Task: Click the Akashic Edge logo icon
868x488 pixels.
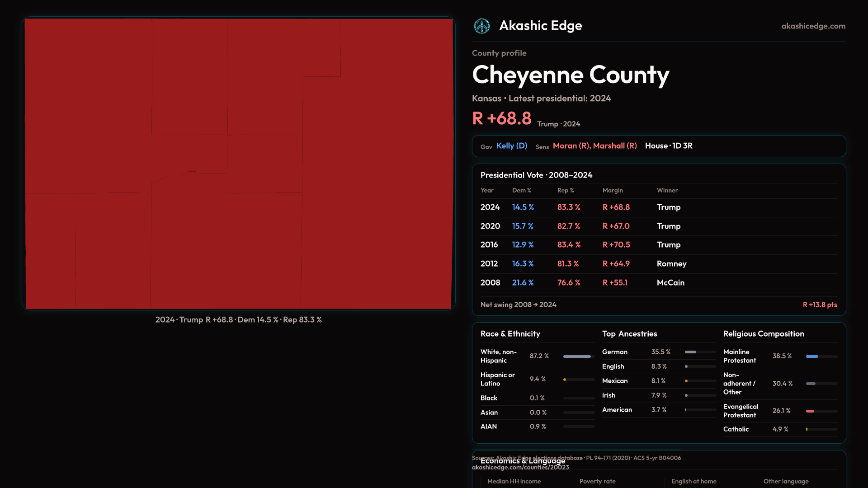Action: click(481, 26)
